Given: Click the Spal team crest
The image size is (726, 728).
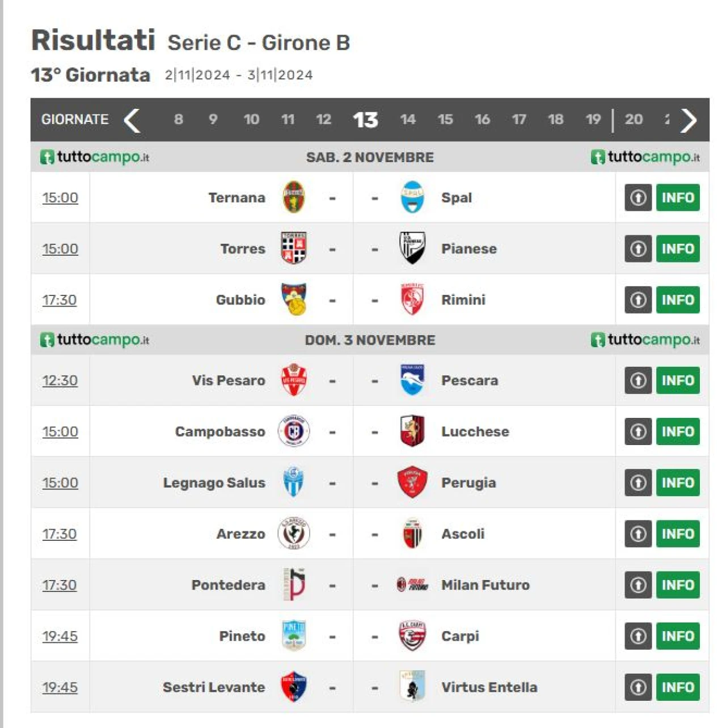Looking at the screenshot, I should [412, 197].
